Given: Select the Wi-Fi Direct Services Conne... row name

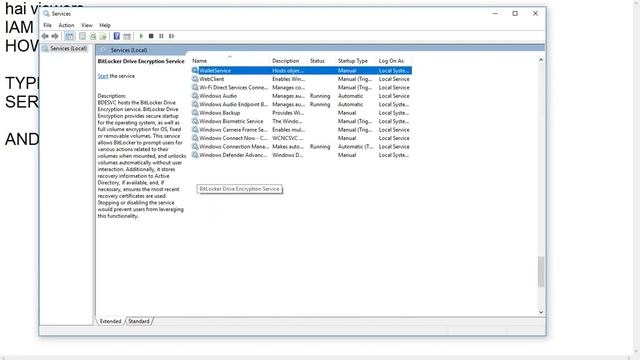Looking at the screenshot, I should [233, 87].
